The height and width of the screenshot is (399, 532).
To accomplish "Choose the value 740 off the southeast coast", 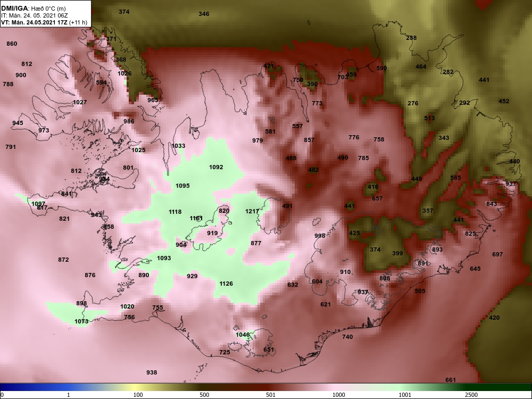I will click(x=347, y=337).
